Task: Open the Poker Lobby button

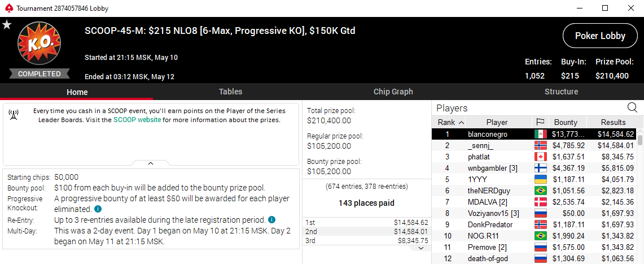Action: (600, 36)
